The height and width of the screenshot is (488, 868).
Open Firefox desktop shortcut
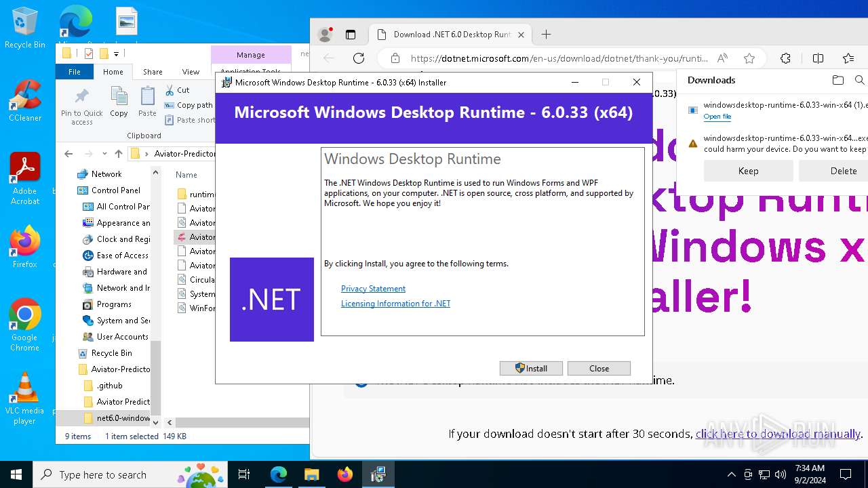25,247
